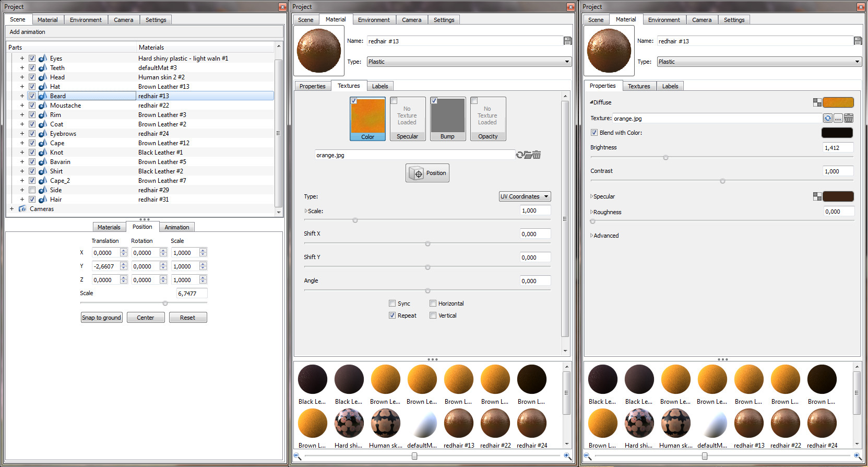
Task: Click the part icon next to Moustache
Action: tap(43, 106)
